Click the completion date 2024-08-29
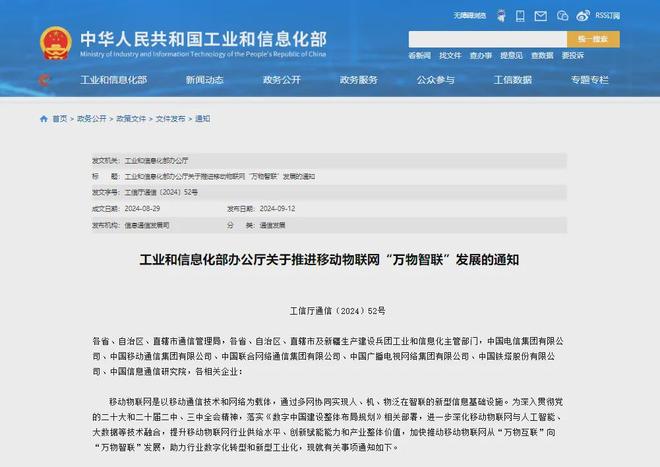This screenshot has height=467, width=660. coord(142,209)
